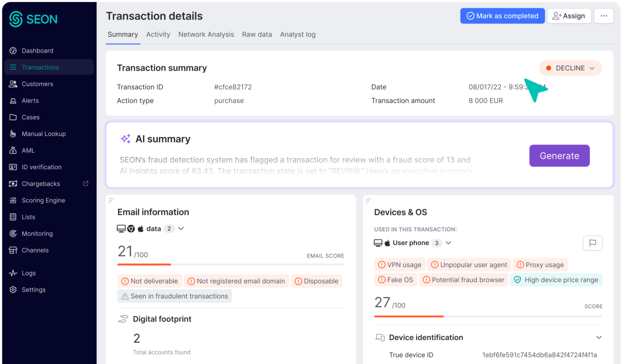Click the flag icon in Devices panel
Screen dimensions: 623x364
[592, 243]
